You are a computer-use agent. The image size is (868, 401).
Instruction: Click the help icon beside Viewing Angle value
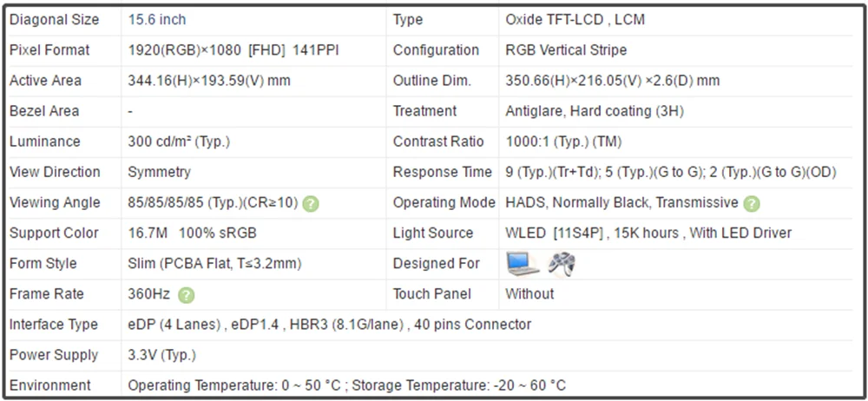click(311, 204)
